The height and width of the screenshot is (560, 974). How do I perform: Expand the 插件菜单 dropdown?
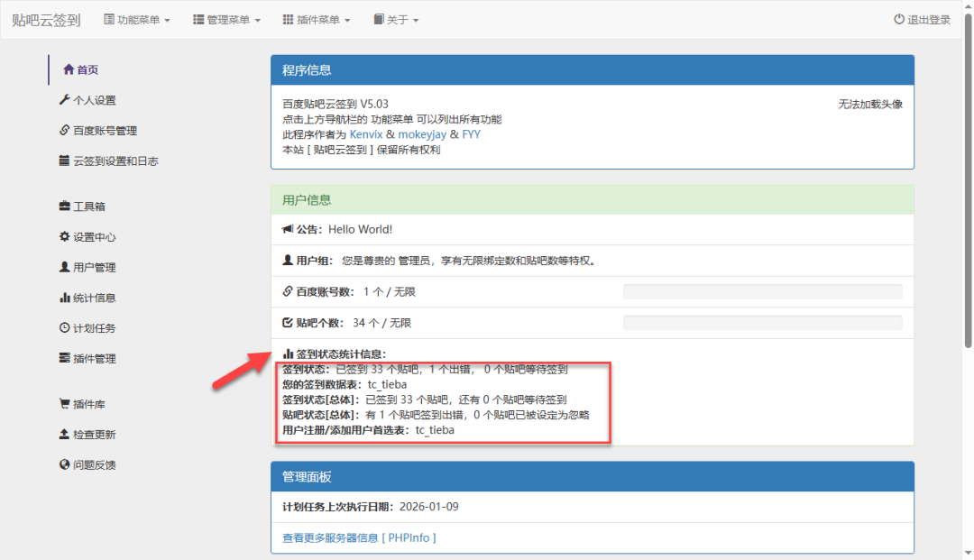pyautogui.click(x=317, y=20)
